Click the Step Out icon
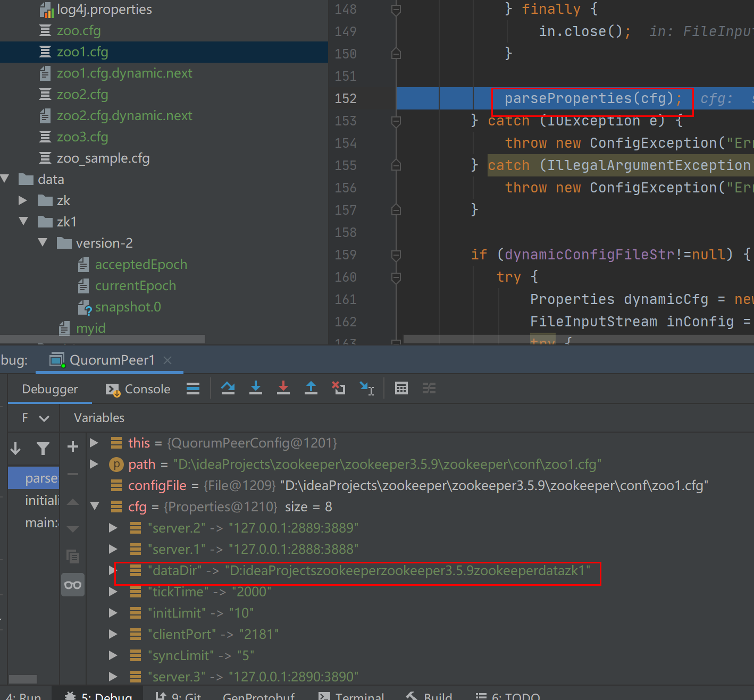 coord(311,388)
